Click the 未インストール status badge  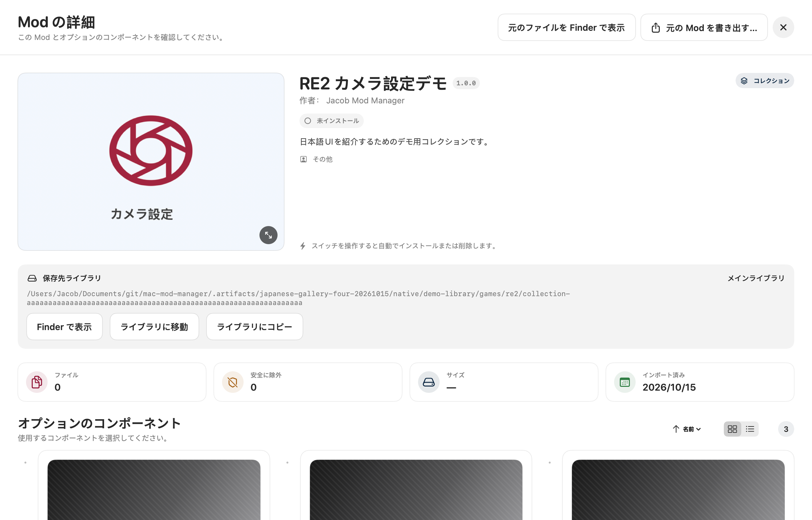click(331, 121)
